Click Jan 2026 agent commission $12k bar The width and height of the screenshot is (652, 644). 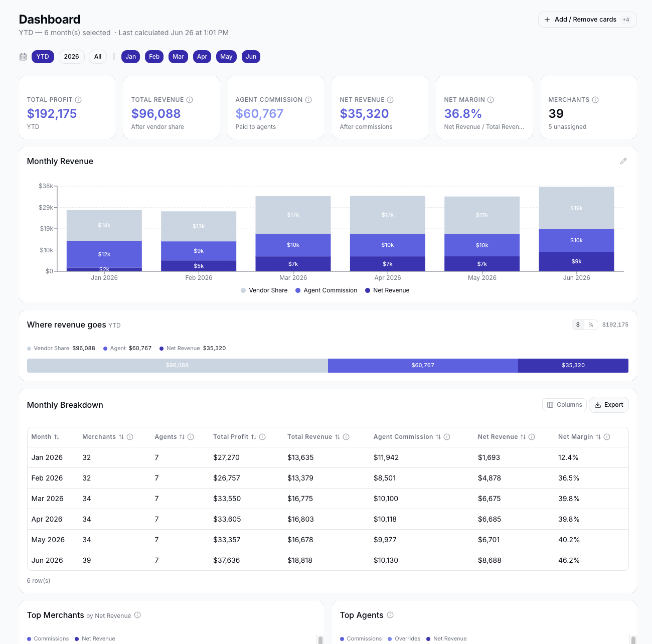tap(104, 254)
